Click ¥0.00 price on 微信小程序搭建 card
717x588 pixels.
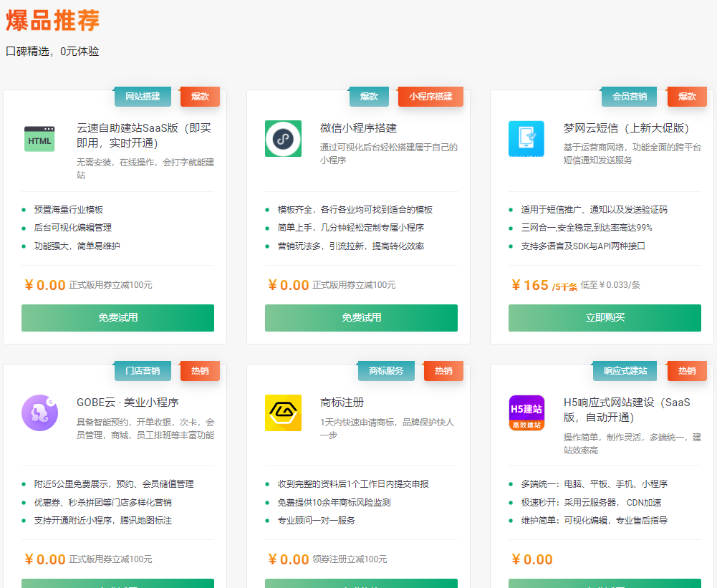click(x=289, y=285)
